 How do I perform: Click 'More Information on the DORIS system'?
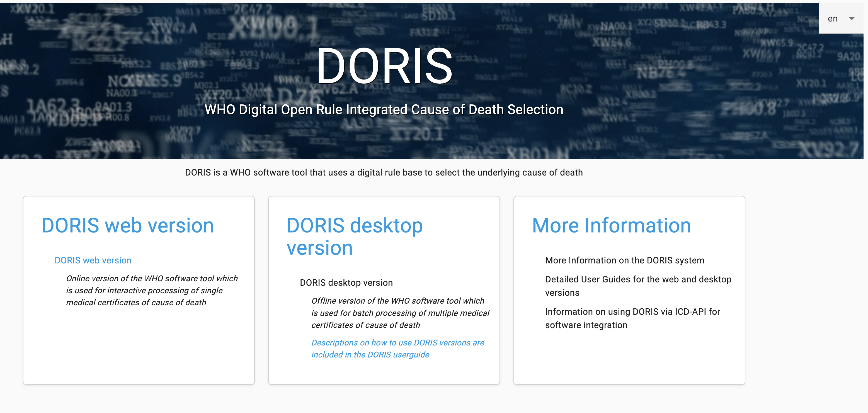[x=625, y=260]
